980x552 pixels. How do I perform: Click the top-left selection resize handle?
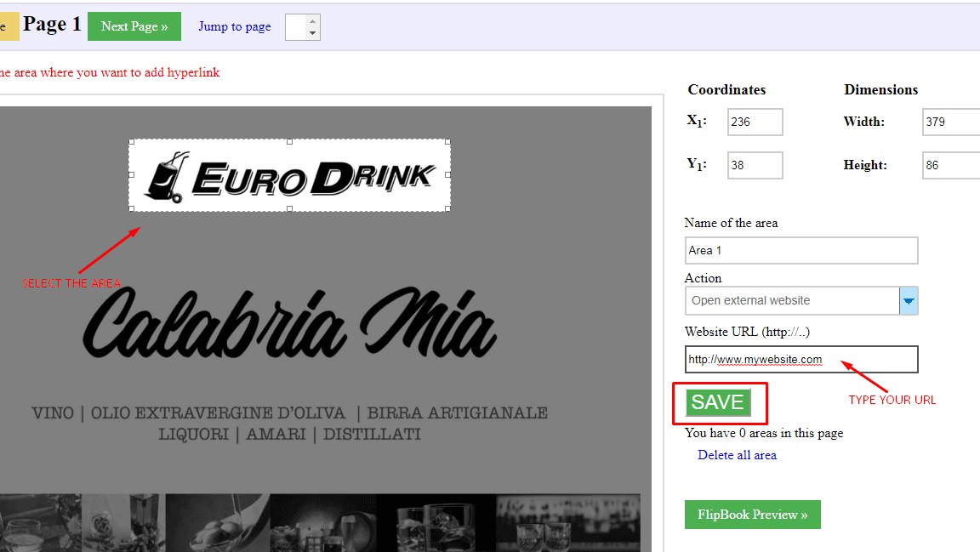pos(130,141)
